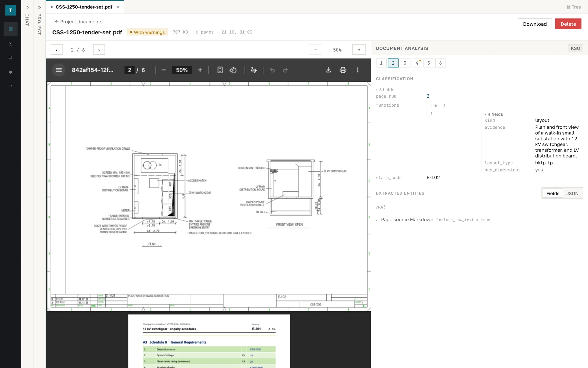Decrease zoom with minus button beside 50%

[x=315, y=50]
